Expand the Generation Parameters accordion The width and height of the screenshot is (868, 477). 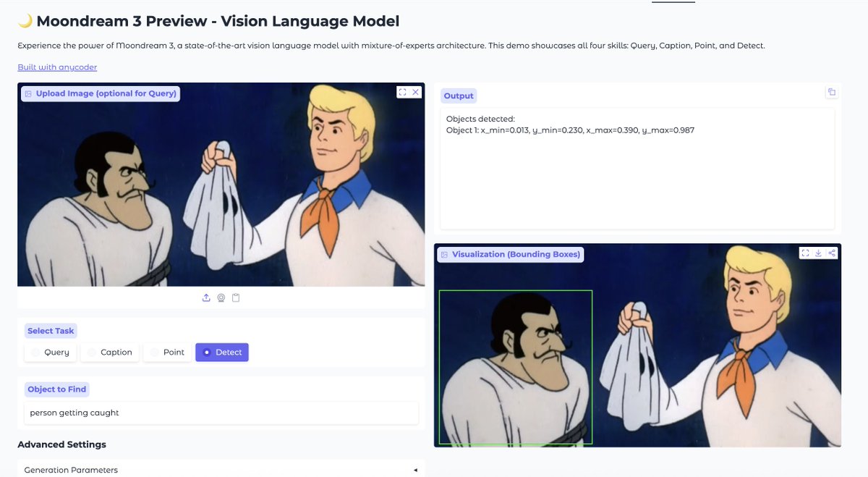click(x=221, y=470)
